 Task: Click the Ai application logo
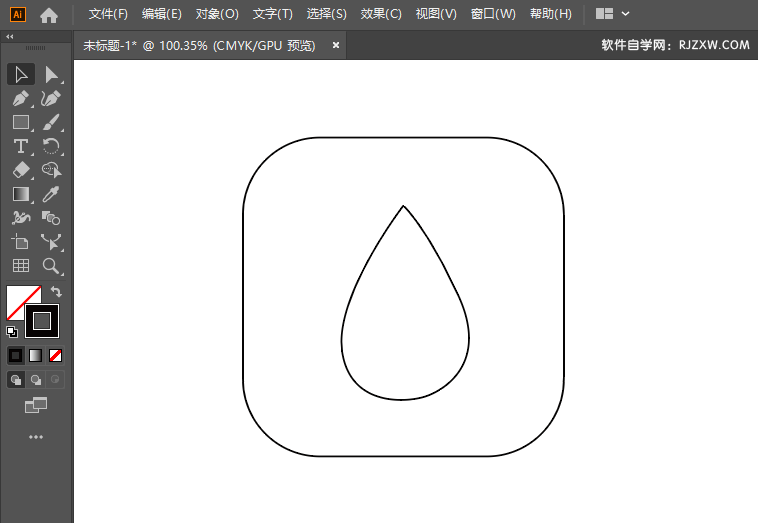coord(18,14)
